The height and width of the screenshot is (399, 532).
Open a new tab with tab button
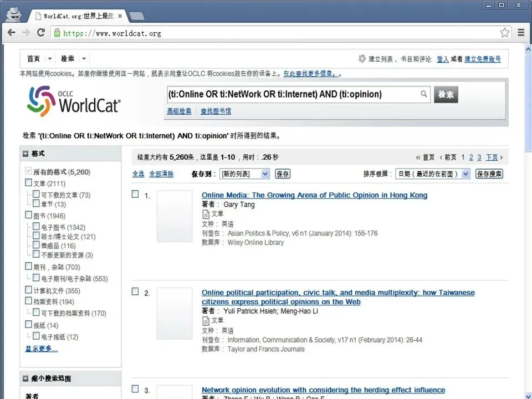[137, 16]
